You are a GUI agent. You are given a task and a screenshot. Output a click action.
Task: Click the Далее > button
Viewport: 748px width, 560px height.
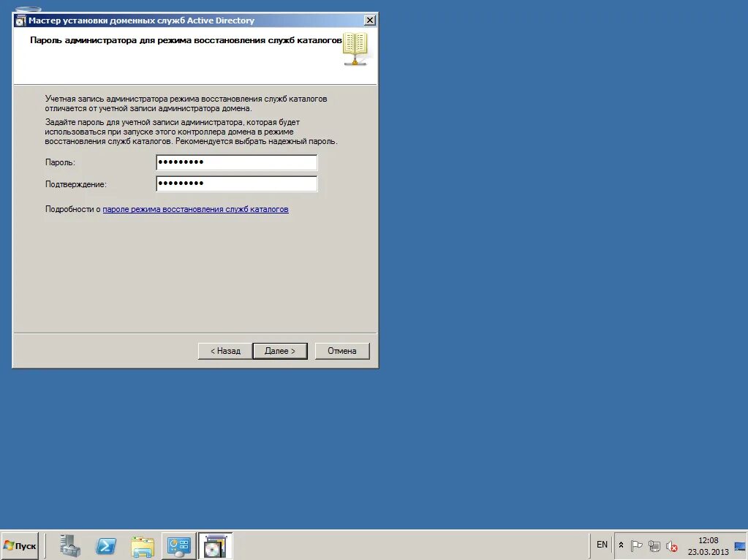coord(280,351)
